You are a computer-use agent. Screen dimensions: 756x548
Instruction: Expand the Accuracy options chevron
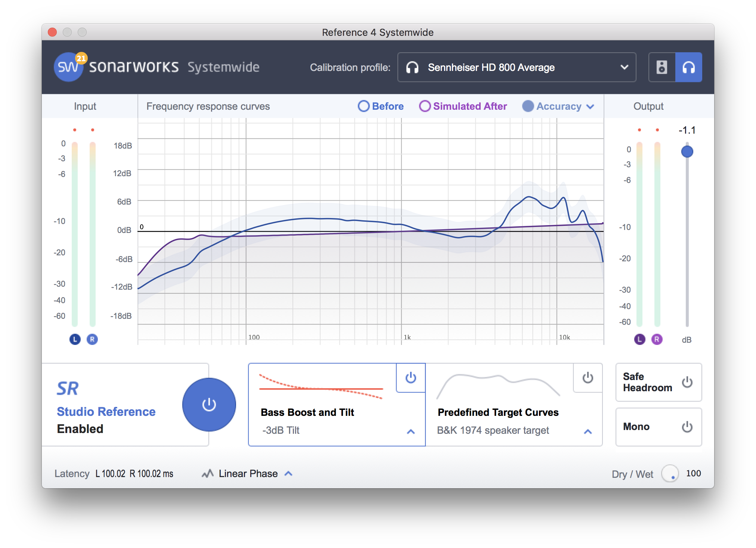click(590, 106)
